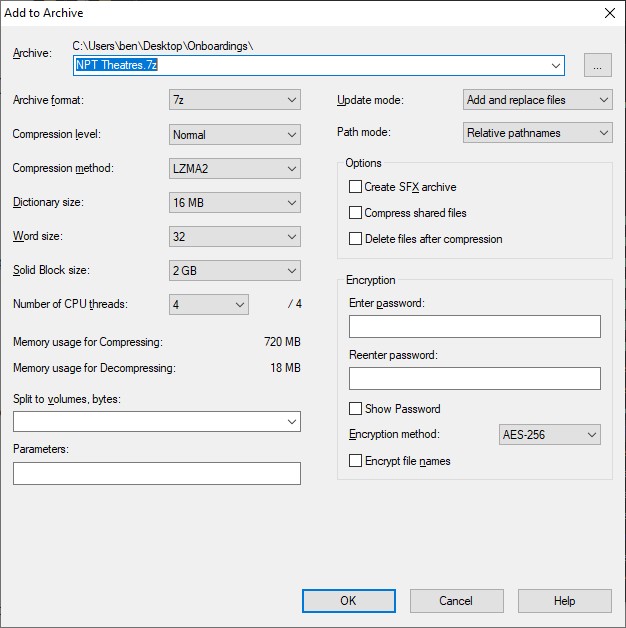Open the Solid Block size dropdown showing 2 GB
The image size is (626, 628).
coord(234,271)
